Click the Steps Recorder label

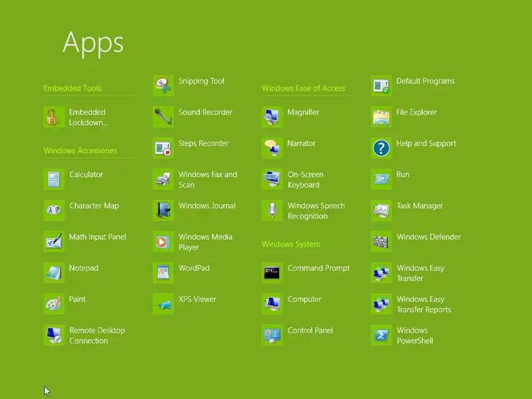click(204, 143)
